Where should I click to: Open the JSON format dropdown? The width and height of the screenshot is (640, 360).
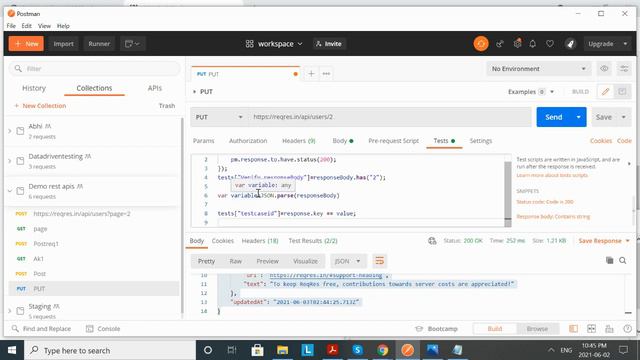coord(347,261)
